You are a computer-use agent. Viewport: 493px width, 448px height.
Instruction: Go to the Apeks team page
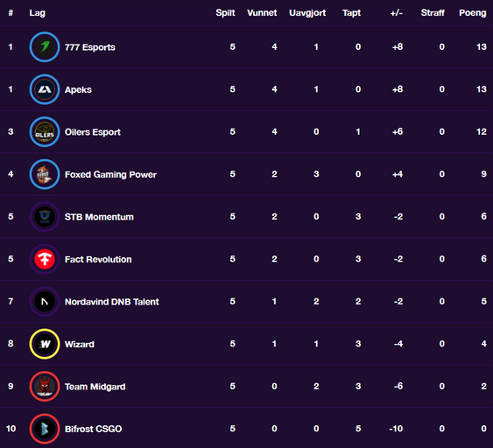pos(78,90)
